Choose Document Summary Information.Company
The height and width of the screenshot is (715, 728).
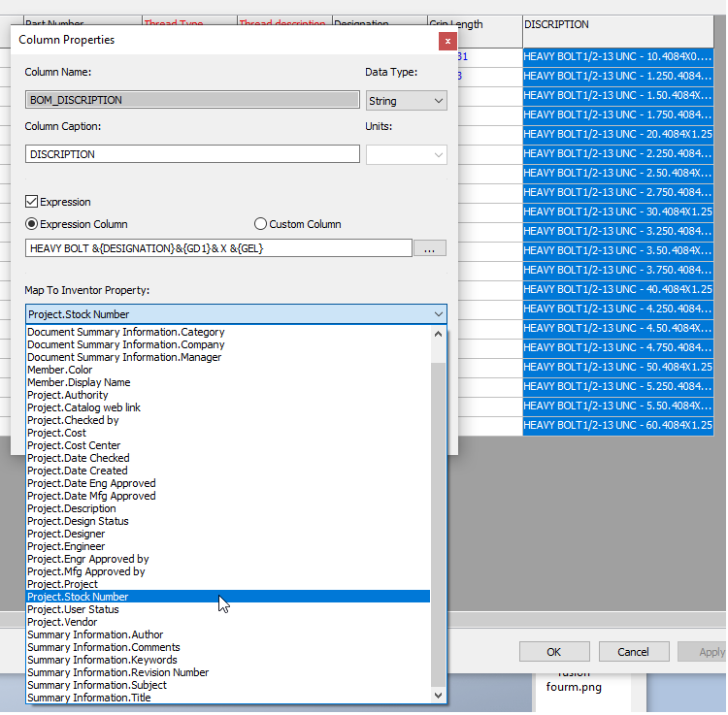228,344
